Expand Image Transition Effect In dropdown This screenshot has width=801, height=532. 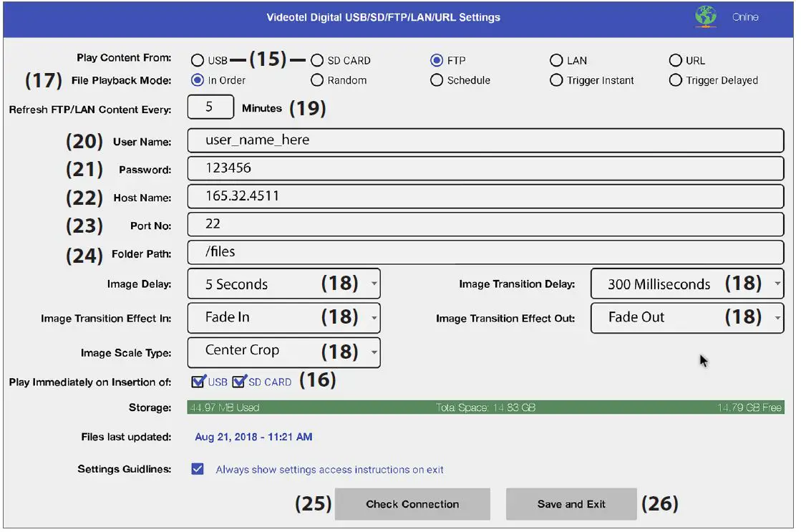click(x=283, y=317)
